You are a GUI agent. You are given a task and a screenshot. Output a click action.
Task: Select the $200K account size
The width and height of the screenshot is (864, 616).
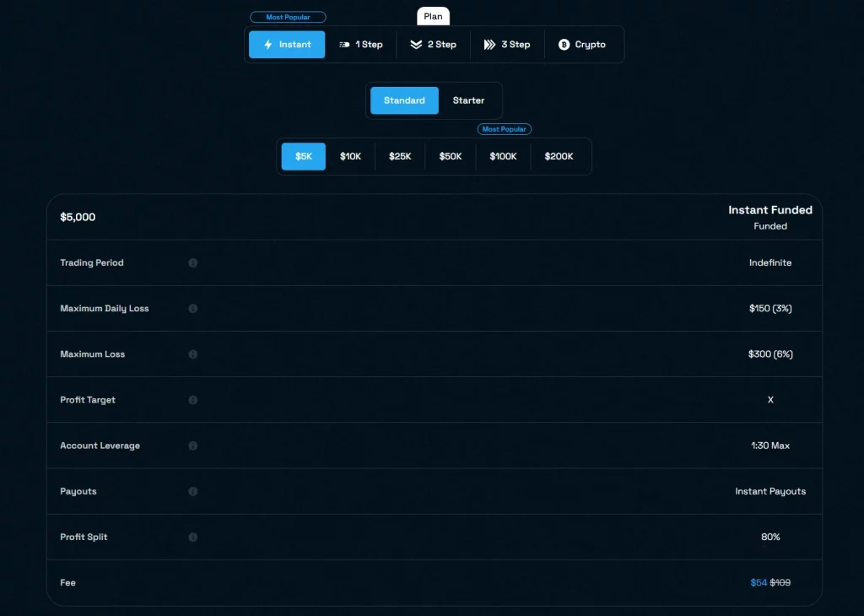pos(559,156)
